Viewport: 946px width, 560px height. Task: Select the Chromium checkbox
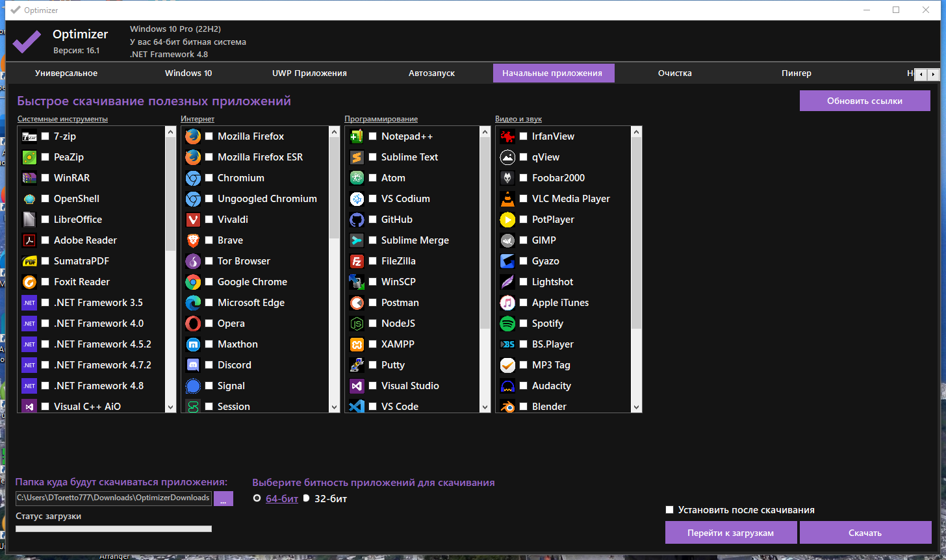coord(209,178)
